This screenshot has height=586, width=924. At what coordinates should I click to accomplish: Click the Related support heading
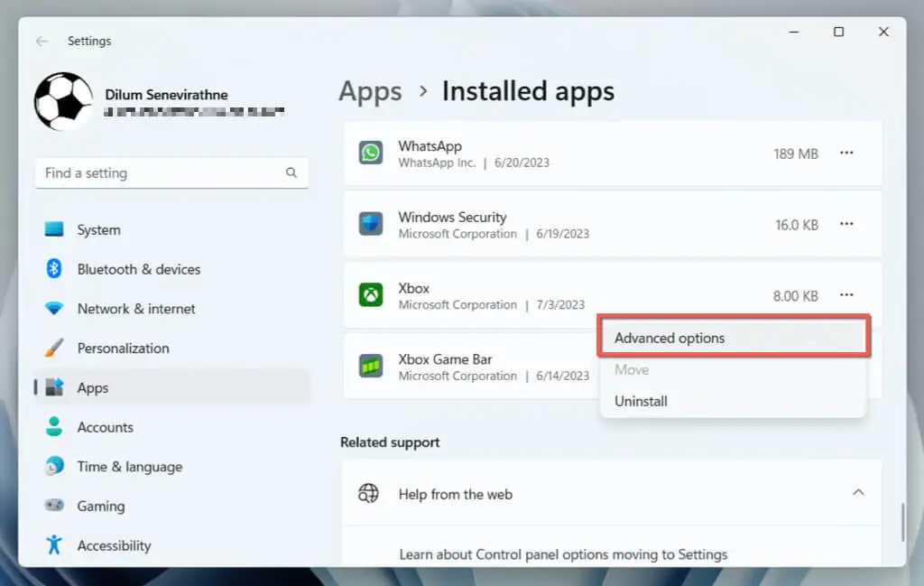pos(390,442)
